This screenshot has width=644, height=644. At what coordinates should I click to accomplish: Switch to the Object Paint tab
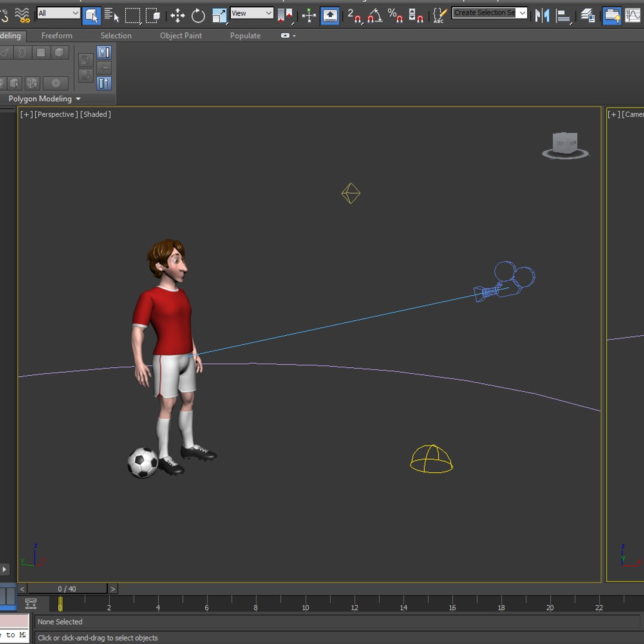[x=181, y=36]
